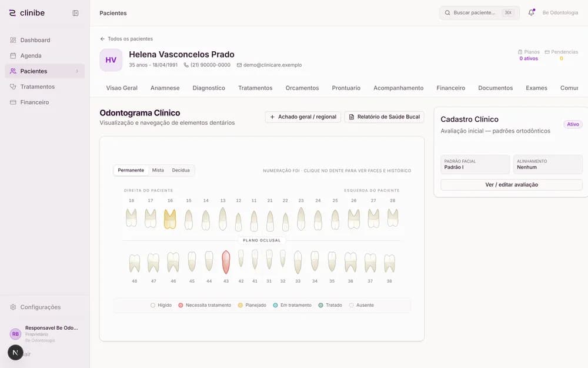Viewport: 588px width, 368px height.
Task: Click Ver / editar avaliação
Action: point(512,185)
